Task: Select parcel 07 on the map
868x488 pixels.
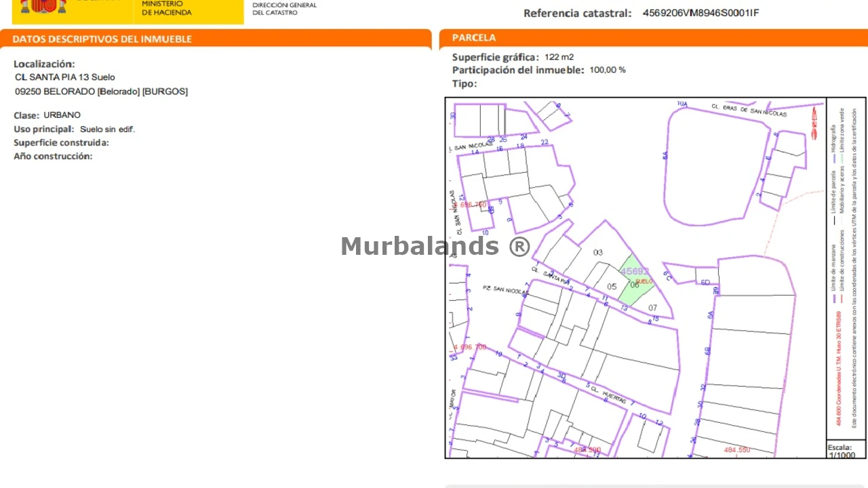Action: point(652,308)
